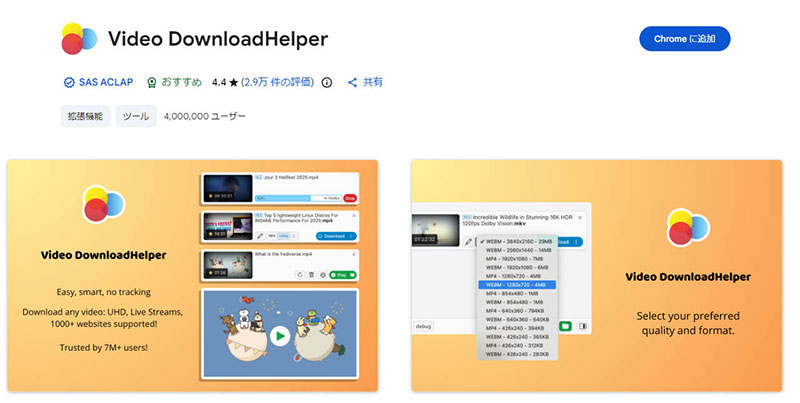Click the green featured ribbon icon beside おすすめ
This screenshot has height=403, width=800.
152,83
